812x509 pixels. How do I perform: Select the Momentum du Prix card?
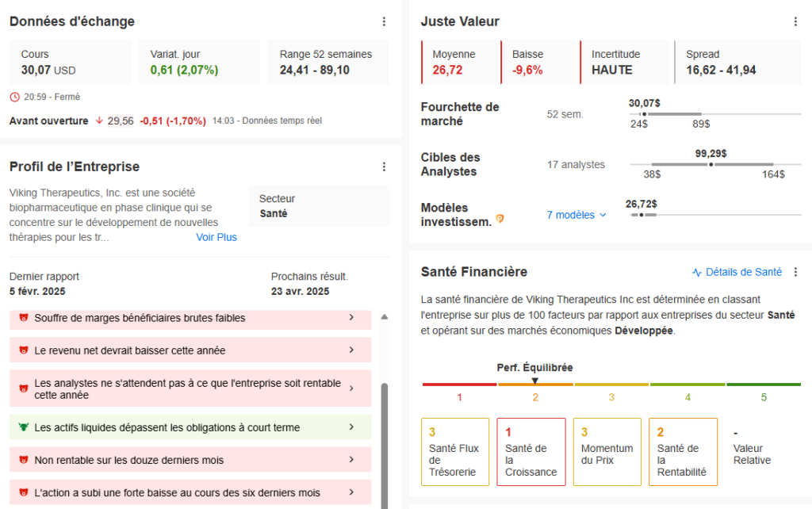pos(607,452)
